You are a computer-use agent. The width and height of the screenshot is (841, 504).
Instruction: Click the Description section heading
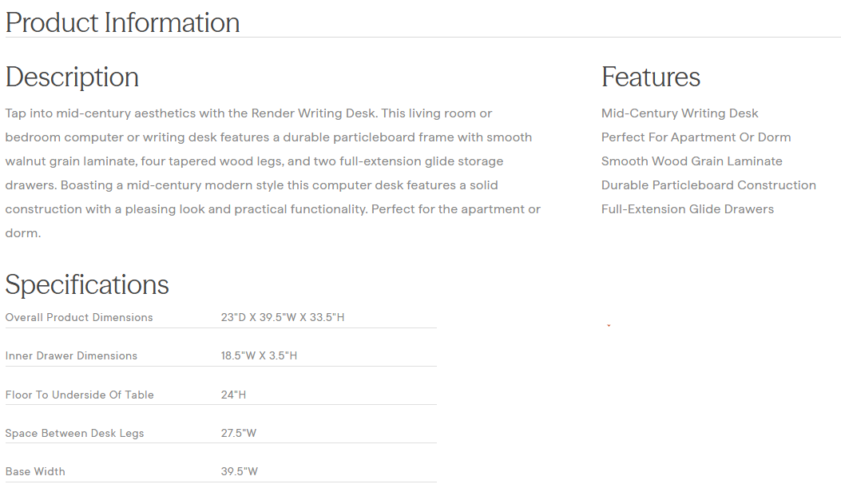pos(72,77)
